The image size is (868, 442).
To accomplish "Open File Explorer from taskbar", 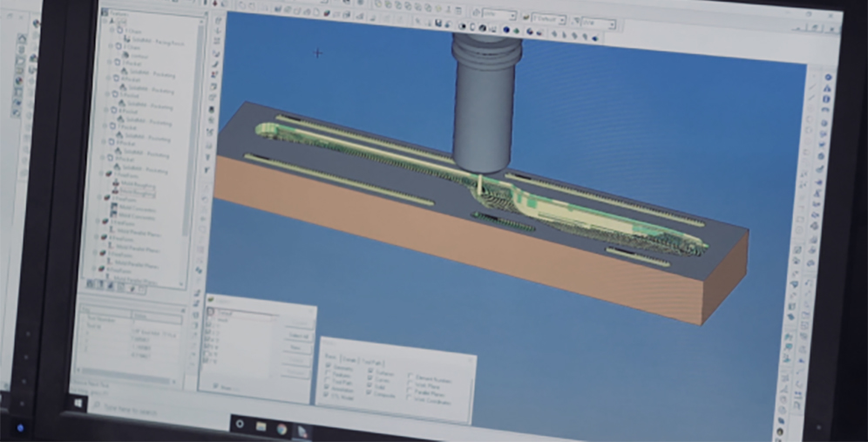I will click(x=261, y=426).
